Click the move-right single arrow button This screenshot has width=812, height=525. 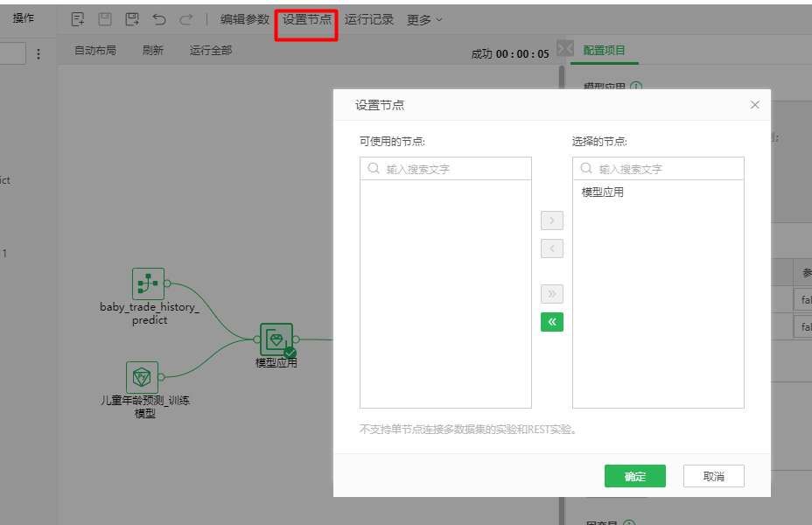(552, 220)
